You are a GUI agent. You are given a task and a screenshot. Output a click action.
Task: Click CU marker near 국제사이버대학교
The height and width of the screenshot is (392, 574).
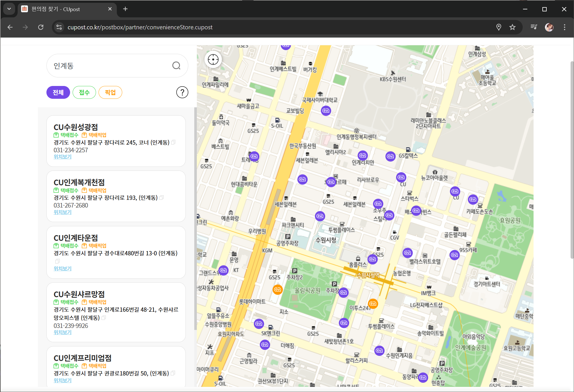(326, 110)
